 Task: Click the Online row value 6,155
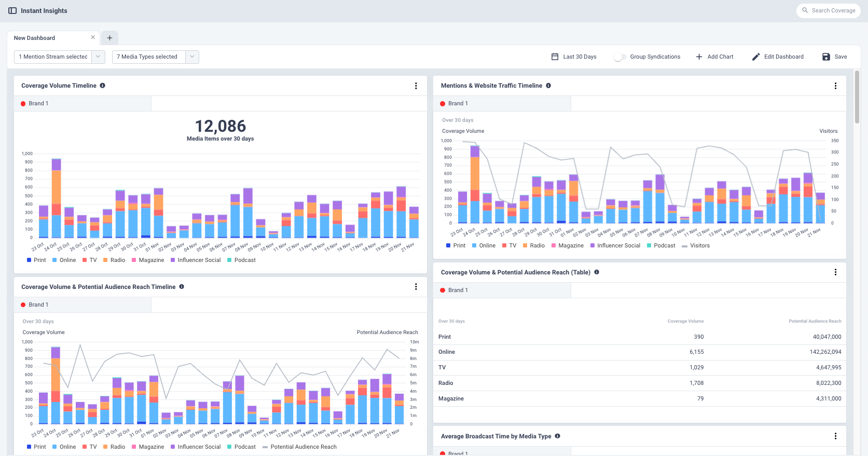[x=697, y=352]
